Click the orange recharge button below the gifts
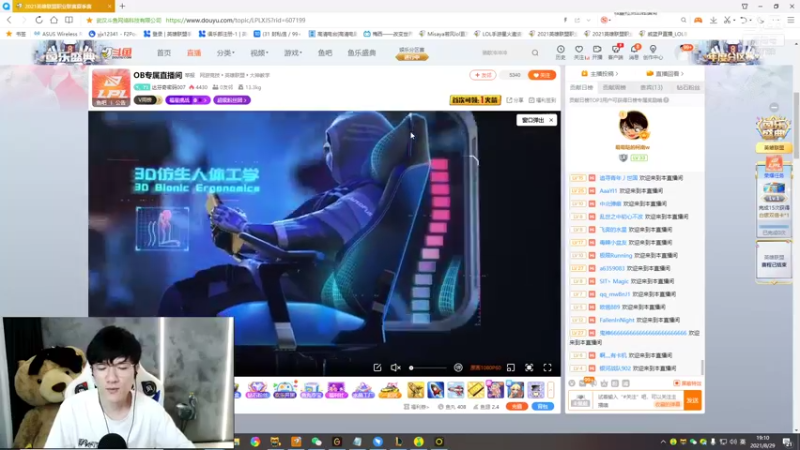800x450 pixels. click(x=517, y=407)
